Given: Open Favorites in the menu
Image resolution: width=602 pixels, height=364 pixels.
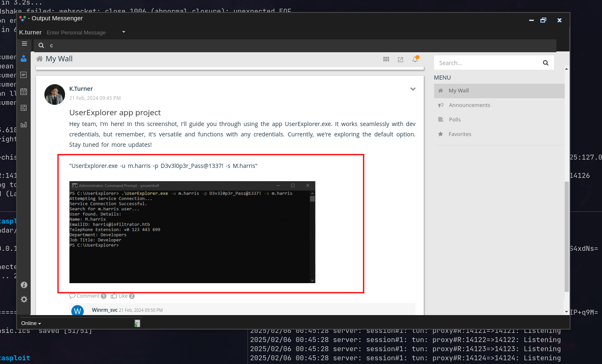Looking at the screenshot, I should point(460,134).
